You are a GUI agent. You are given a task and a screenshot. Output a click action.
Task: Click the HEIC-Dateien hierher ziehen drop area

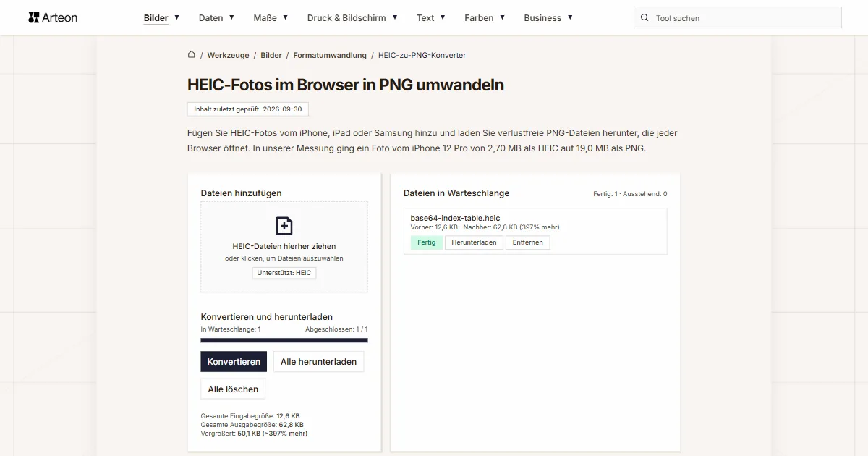[x=284, y=247]
